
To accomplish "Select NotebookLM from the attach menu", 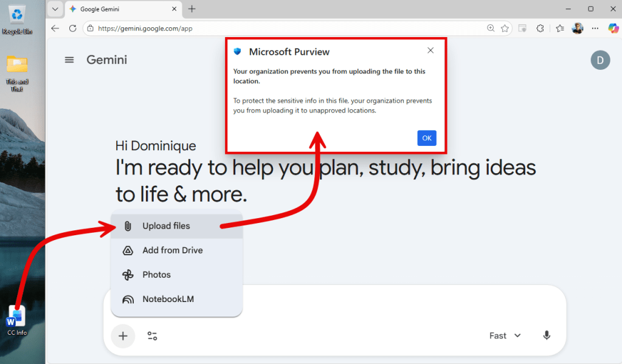I will (168, 299).
